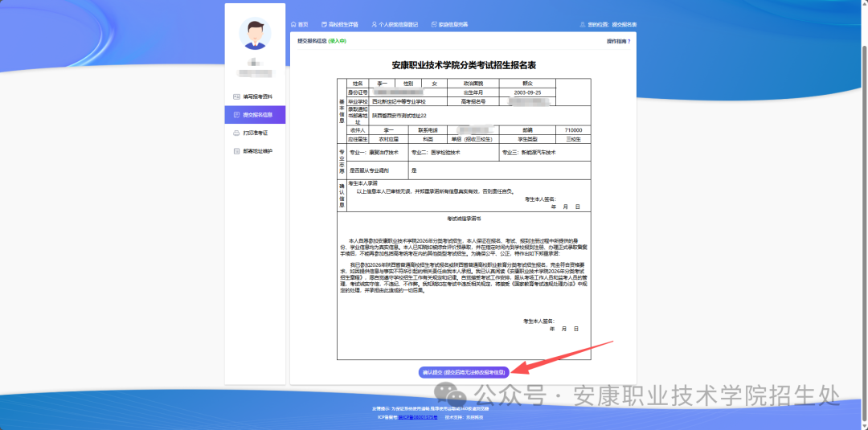
Task: Click the home icon beside 首页
Action: 293,25
